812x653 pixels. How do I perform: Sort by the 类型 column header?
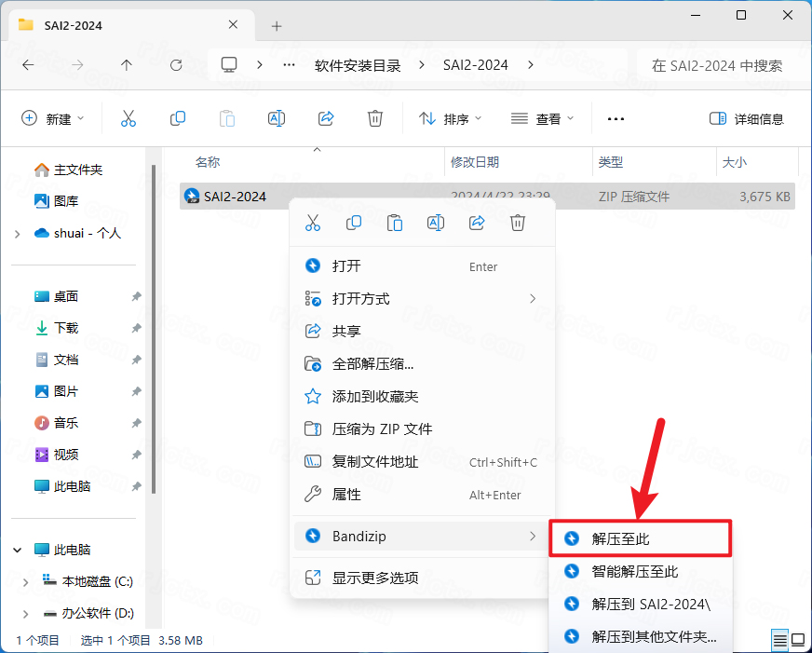(x=611, y=162)
